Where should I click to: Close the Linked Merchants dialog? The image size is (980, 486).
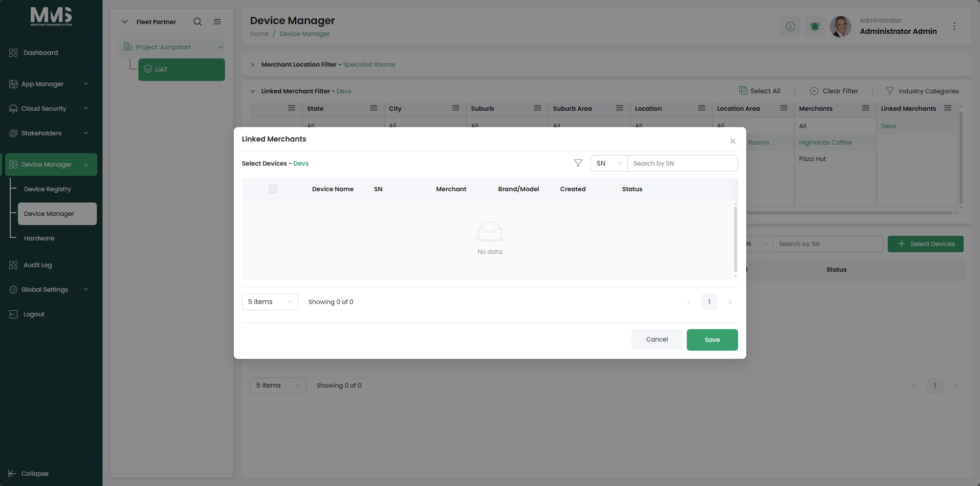click(x=732, y=141)
